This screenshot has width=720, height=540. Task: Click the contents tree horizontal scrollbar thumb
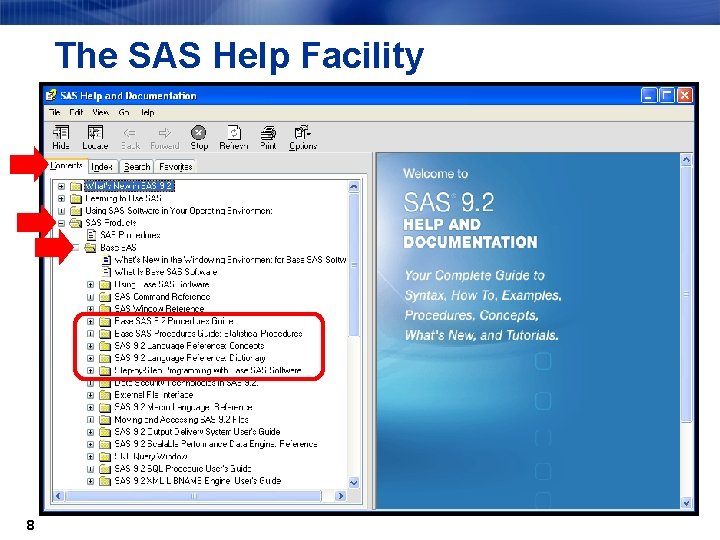coord(193,496)
